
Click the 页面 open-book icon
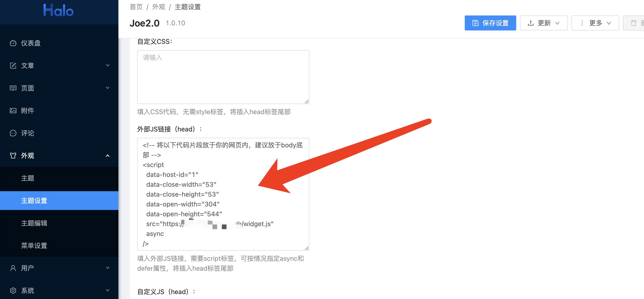click(x=13, y=88)
